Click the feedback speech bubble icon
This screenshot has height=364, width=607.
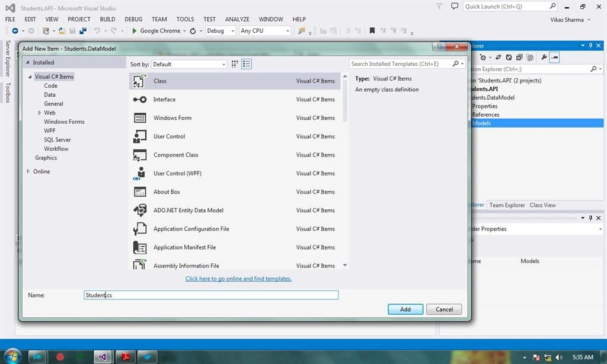[455, 6]
